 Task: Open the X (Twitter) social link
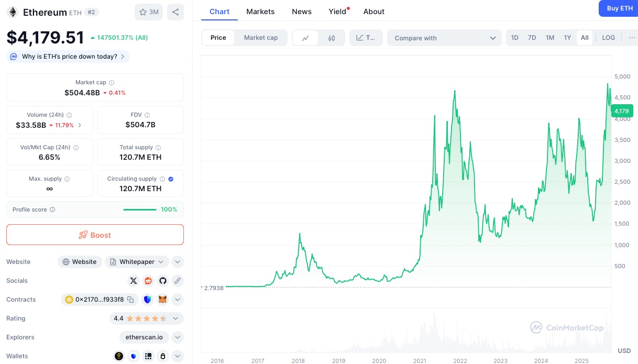click(x=134, y=281)
